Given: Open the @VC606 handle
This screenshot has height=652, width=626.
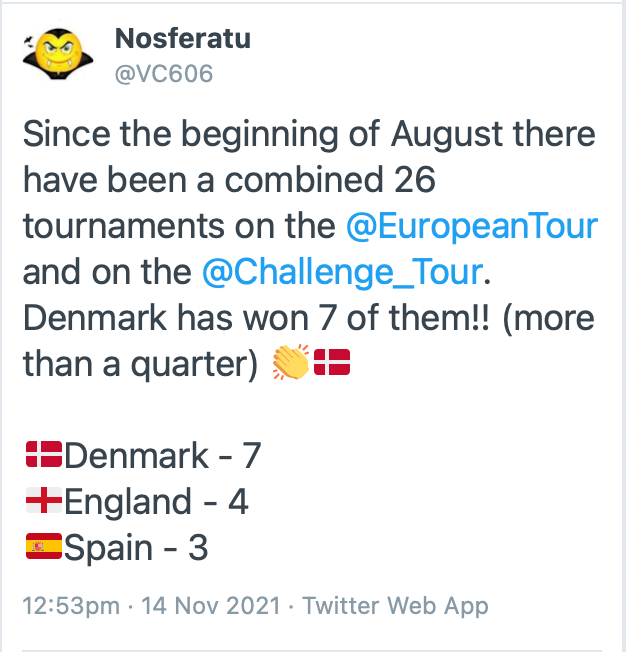Looking at the screenshot, I should tap(164, 74).
